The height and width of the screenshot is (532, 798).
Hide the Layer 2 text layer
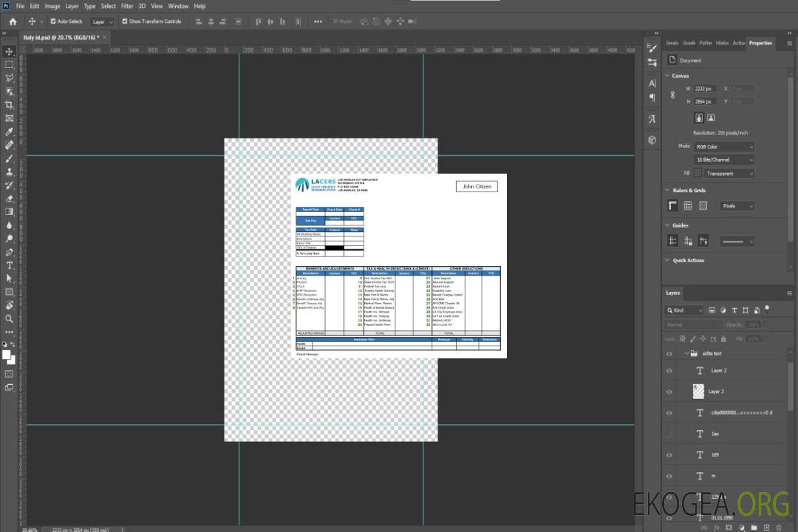[669, 371]
